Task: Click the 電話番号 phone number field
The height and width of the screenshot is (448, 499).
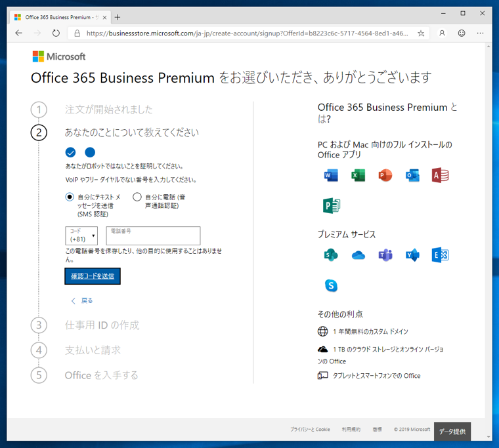Action: point(153,235)
